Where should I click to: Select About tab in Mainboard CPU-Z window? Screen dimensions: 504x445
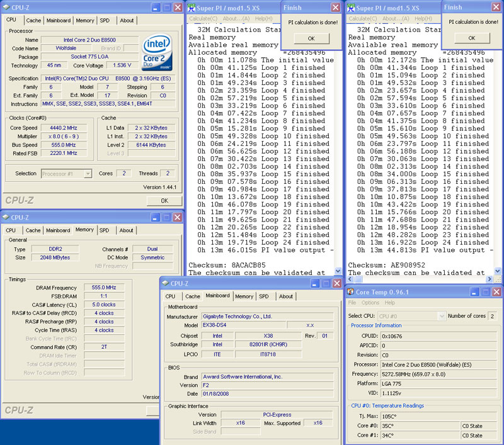tap(286, 296)
